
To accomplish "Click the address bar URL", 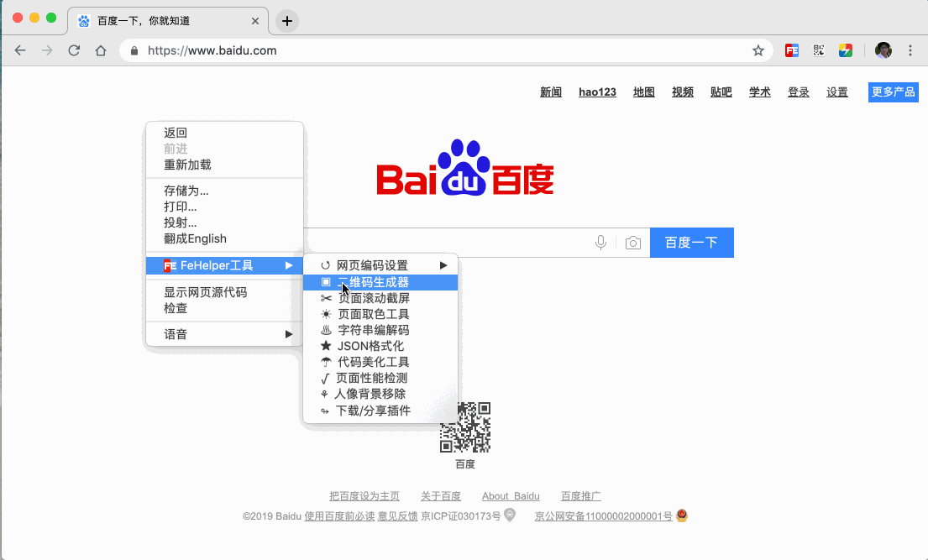I will coord(212,50).
